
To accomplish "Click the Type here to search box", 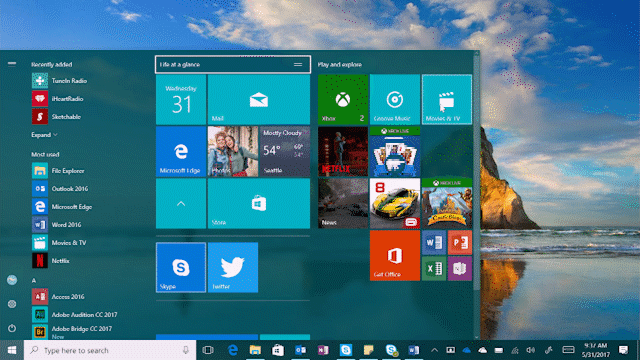I will tap(110, 350).
